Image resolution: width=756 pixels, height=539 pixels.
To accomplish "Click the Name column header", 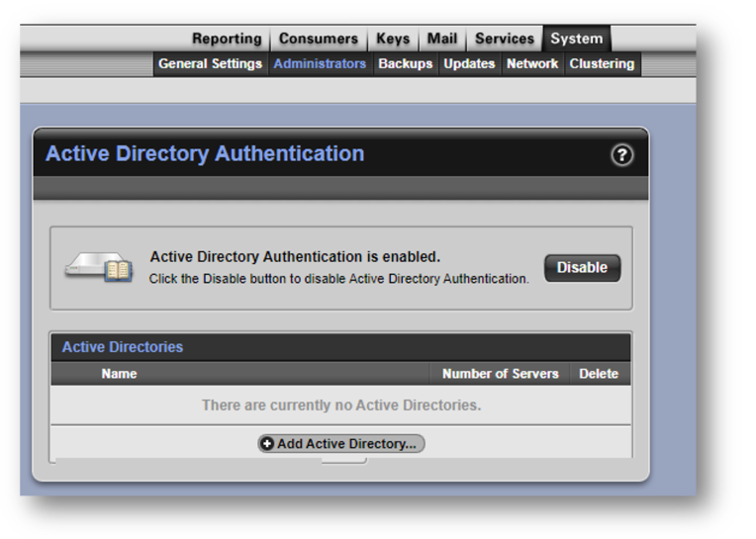I will 119,374.
